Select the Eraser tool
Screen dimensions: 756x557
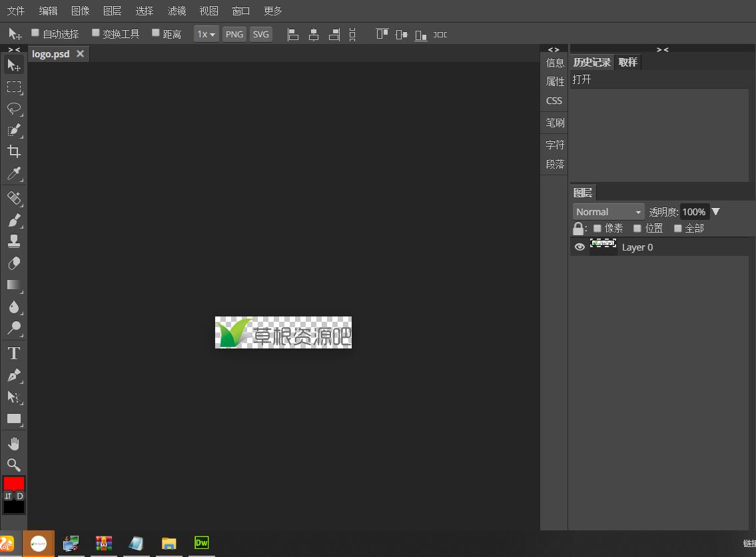[14, 263]
